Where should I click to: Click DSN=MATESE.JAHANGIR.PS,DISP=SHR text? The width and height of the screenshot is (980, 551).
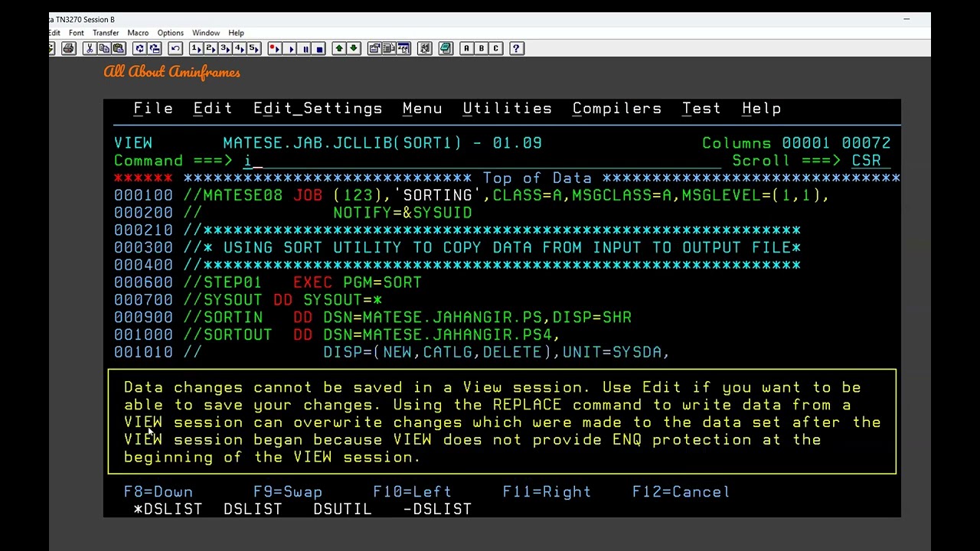[x=477, y=318]
